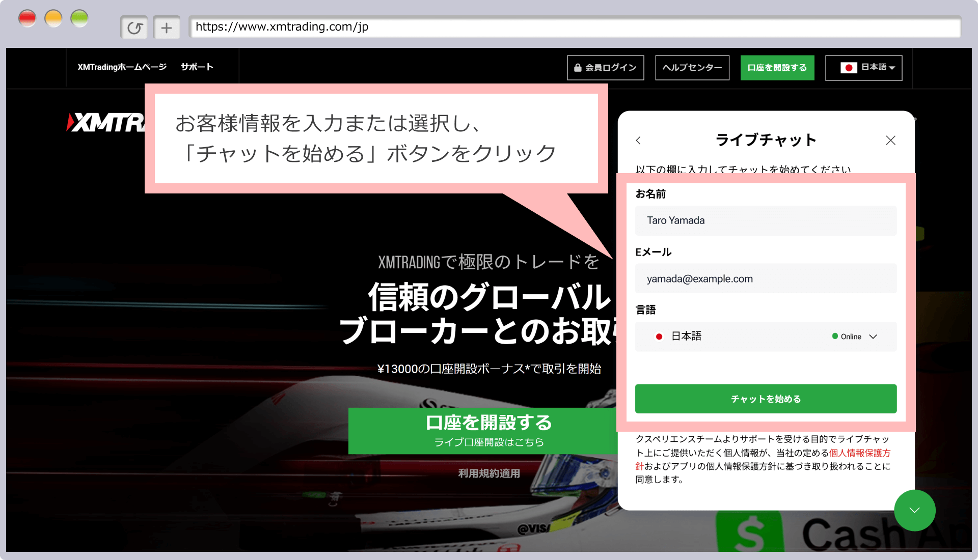Click the ライブチャット title text
Screen dimensions: 978x560
pos(766,140)
